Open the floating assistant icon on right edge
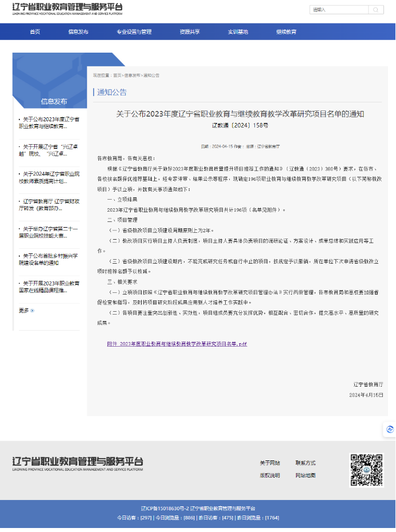Viewport: 396px width, 532px height. [390, 429]
